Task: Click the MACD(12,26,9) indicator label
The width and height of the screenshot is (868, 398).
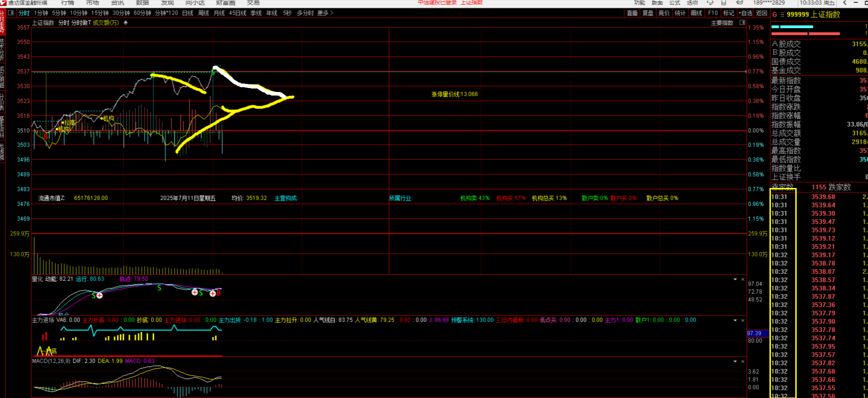Action: [51, 361]
